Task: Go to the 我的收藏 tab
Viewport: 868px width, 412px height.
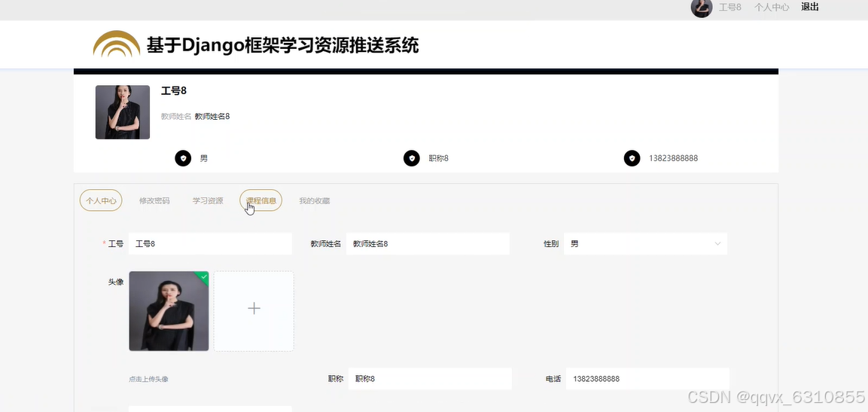Action: (315, 200)
